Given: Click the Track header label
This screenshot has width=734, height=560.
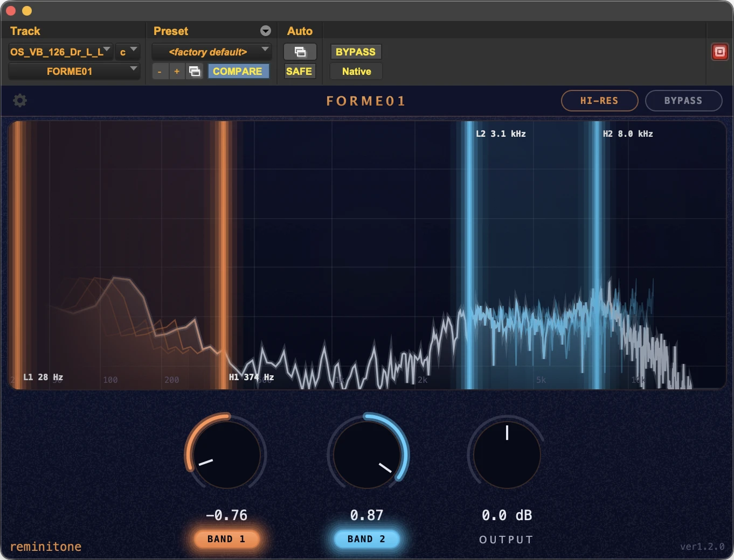Looking at the screenshot, I should coord(25,31).
